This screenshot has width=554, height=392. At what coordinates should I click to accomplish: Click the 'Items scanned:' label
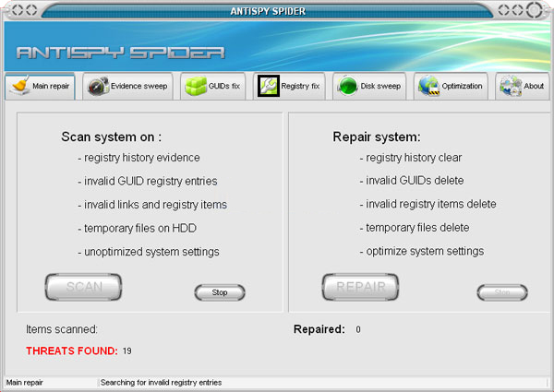[62, 329]
